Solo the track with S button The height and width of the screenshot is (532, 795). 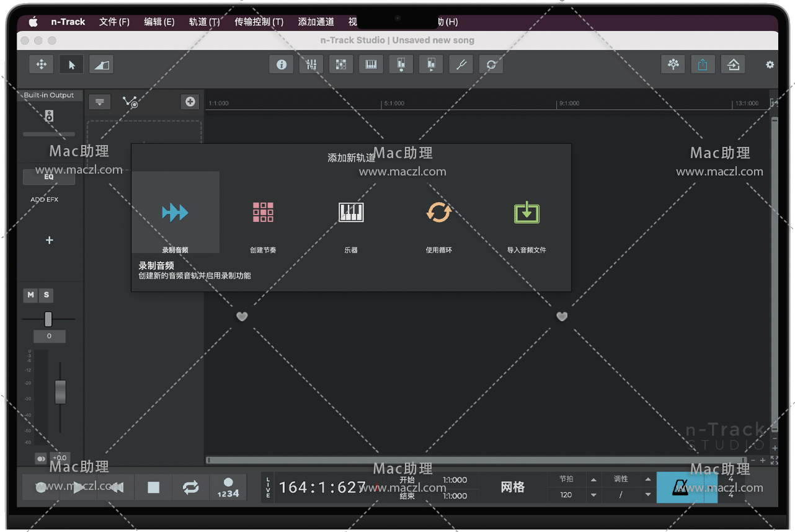pos(46,295)
